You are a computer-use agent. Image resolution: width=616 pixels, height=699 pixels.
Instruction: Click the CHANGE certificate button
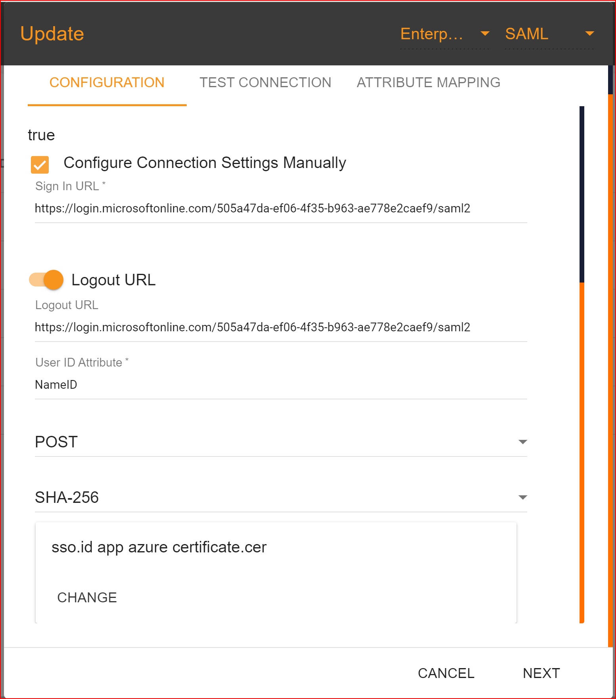pos(87,597)
